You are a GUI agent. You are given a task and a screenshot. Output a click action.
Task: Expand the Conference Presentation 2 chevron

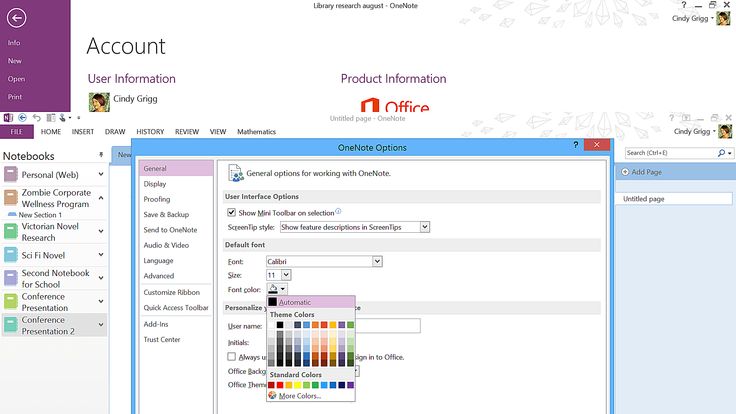tap(101, 324)
